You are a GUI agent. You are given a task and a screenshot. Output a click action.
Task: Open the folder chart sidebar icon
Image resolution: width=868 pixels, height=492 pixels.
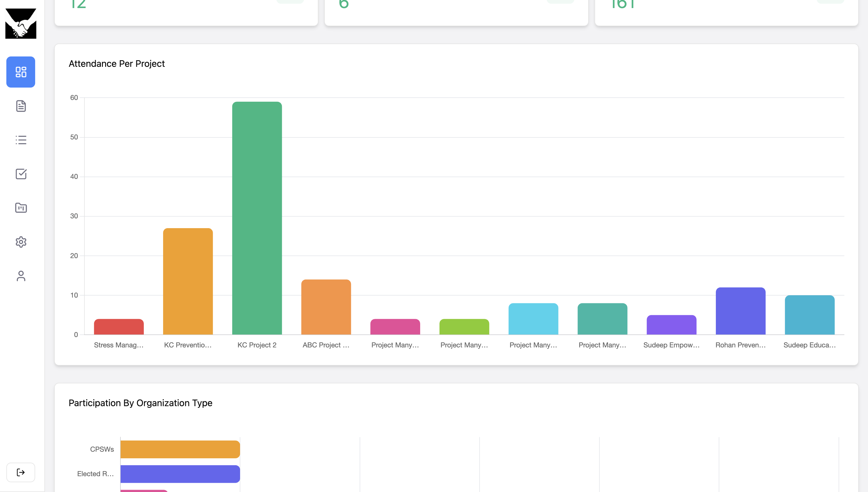click(21, 208)
